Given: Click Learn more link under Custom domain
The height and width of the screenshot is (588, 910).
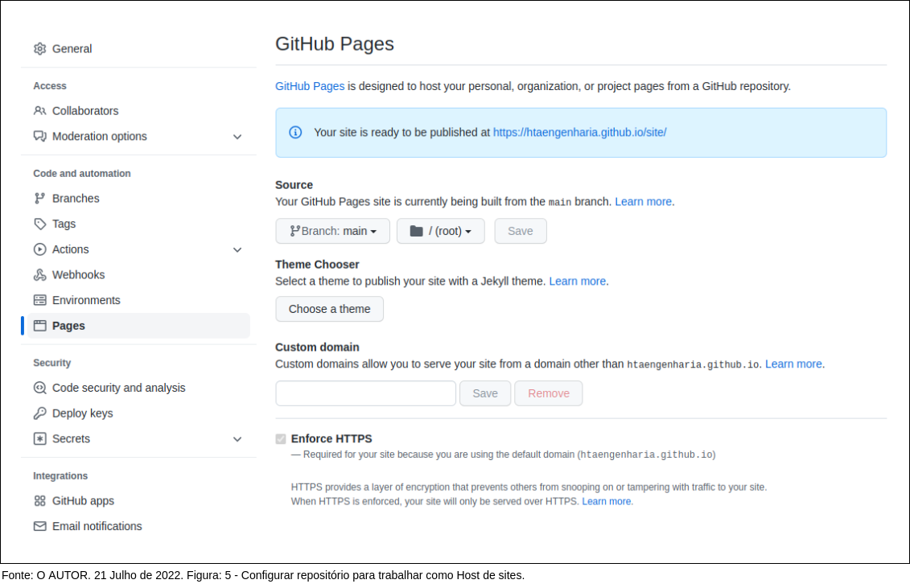Looking at the screenshot, I should coord(793,364).
